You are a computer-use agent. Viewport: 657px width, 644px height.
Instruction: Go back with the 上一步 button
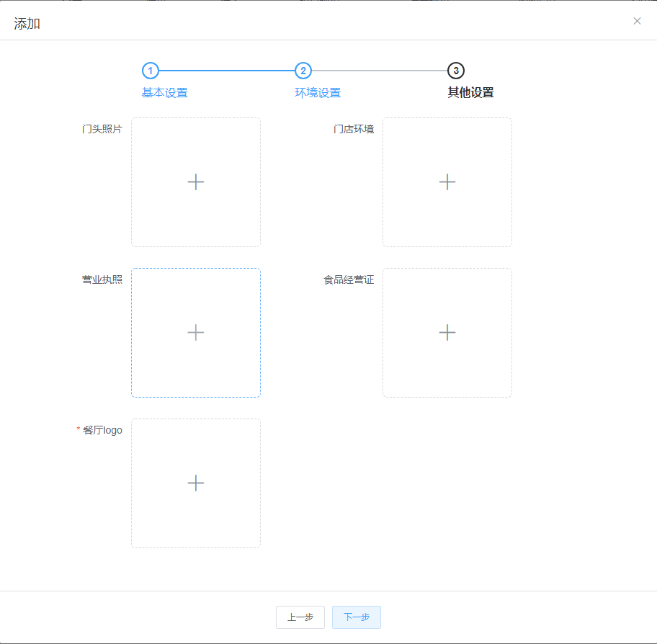(300, 617)
